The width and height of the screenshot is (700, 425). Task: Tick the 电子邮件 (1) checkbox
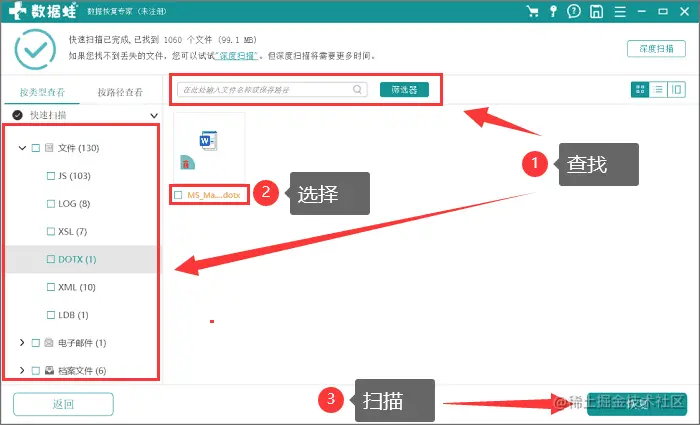36,343
